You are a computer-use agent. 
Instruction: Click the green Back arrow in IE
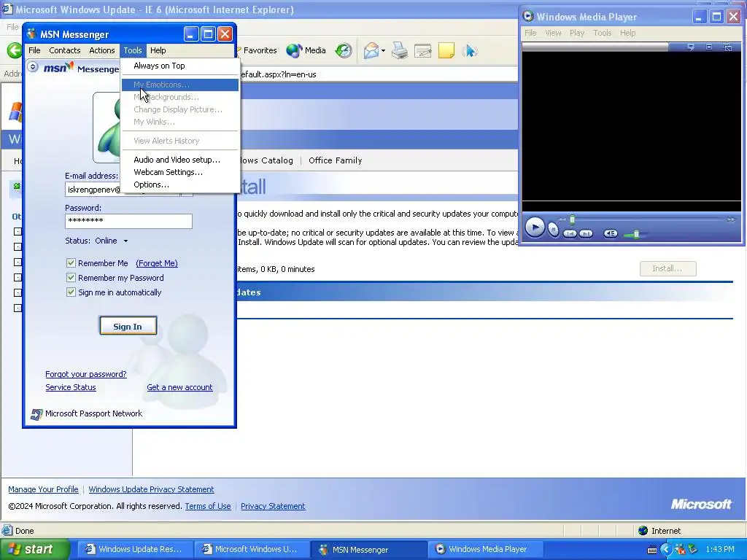pos(15,50)
